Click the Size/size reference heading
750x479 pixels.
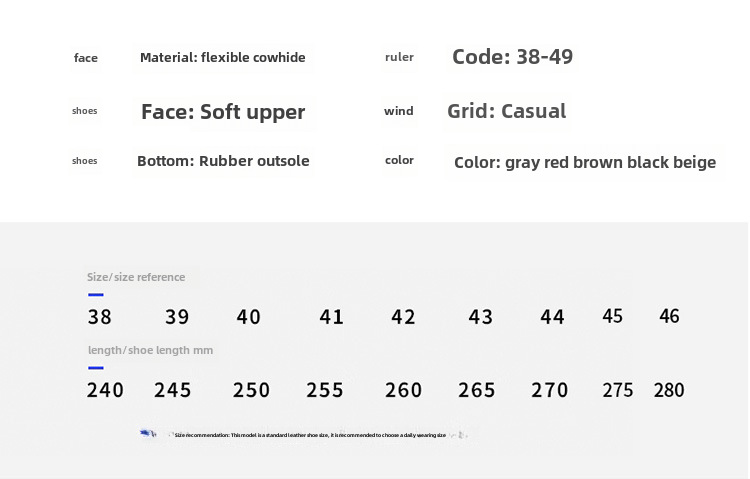pos(136,277)
